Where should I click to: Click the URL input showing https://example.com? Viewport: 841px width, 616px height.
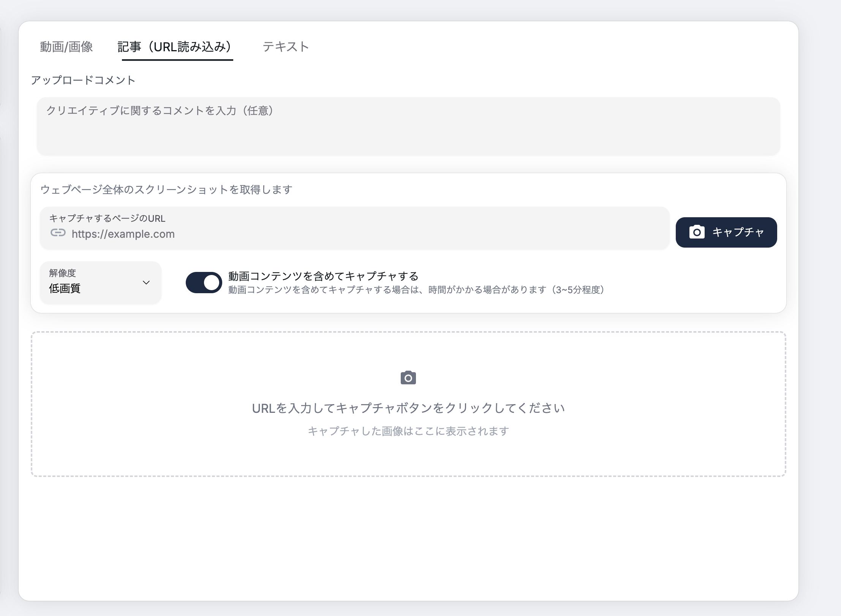[266, 234]
